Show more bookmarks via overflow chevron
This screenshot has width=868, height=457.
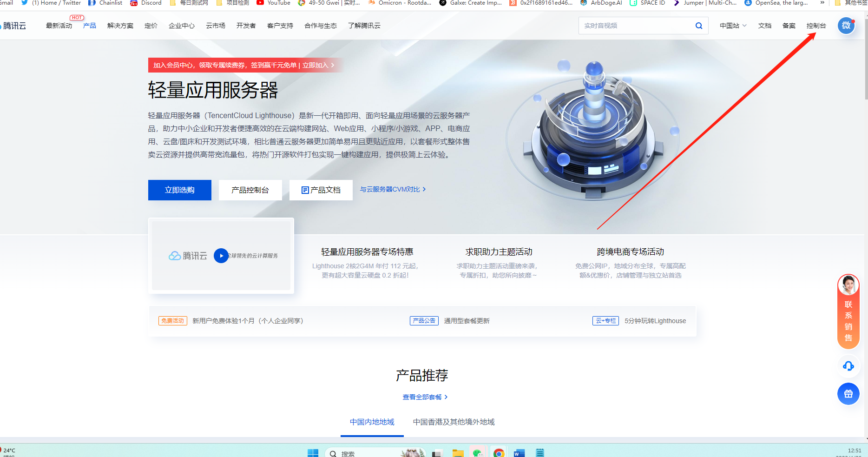(822, 3)
